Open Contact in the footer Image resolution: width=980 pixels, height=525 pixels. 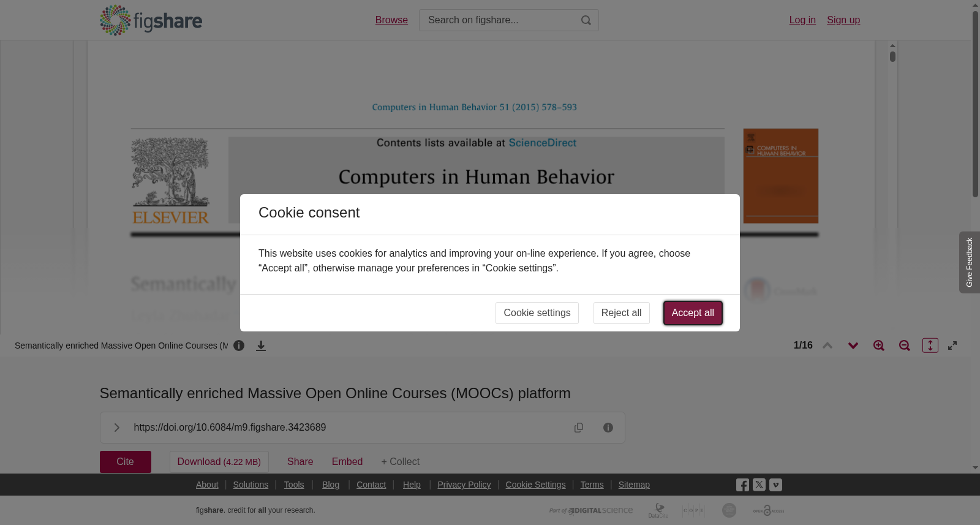(x=371, y=485)
